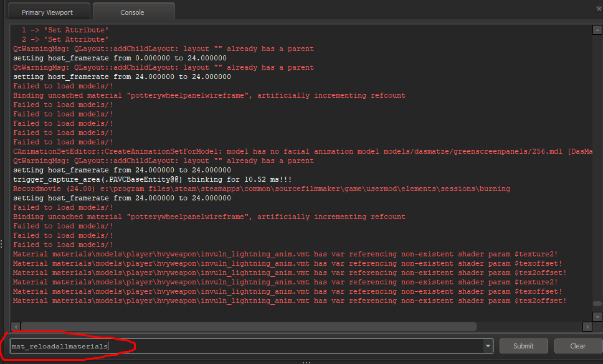Click the Recordmovie (24.00) path line
Screen dimensions: 603x364
pyautogui.click(x=262, y=189)
